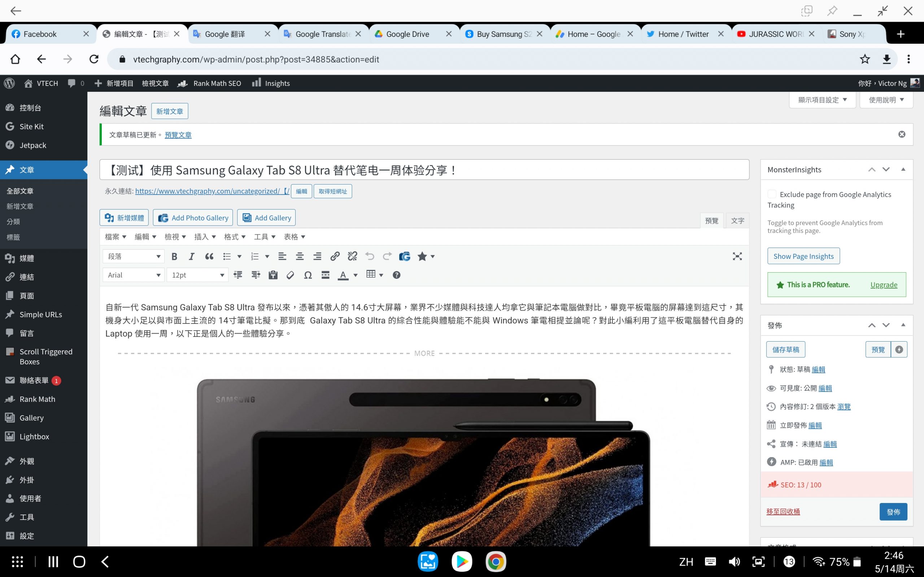Insert a bulleted list
This screenshot has height=577, width=924.
[227, 256]
